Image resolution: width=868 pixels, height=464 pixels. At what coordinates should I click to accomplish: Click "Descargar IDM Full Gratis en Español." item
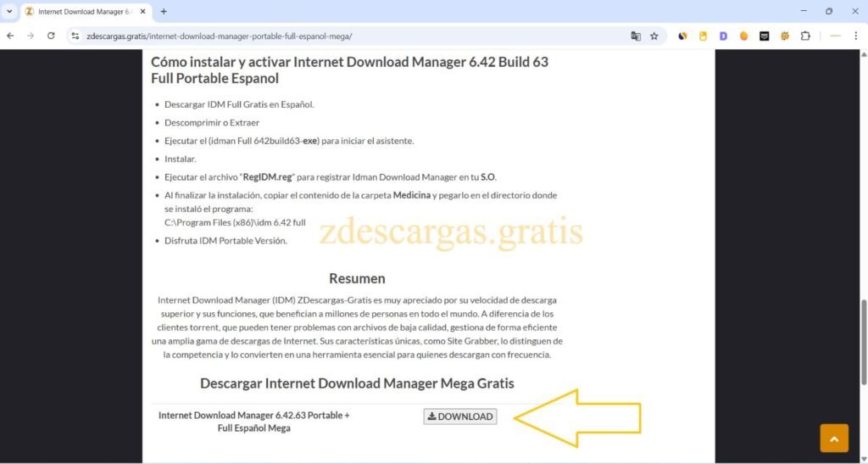[239, 104]
